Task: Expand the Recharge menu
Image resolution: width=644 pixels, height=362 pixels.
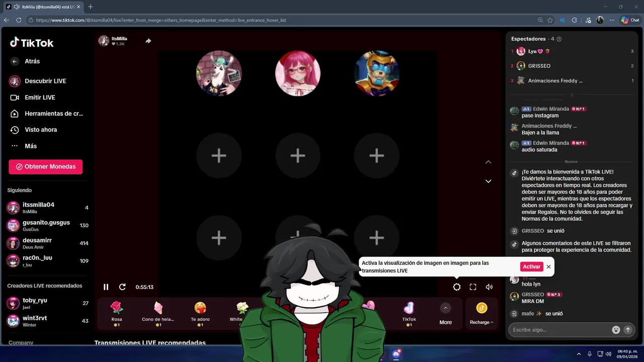Action: point(481,314)
